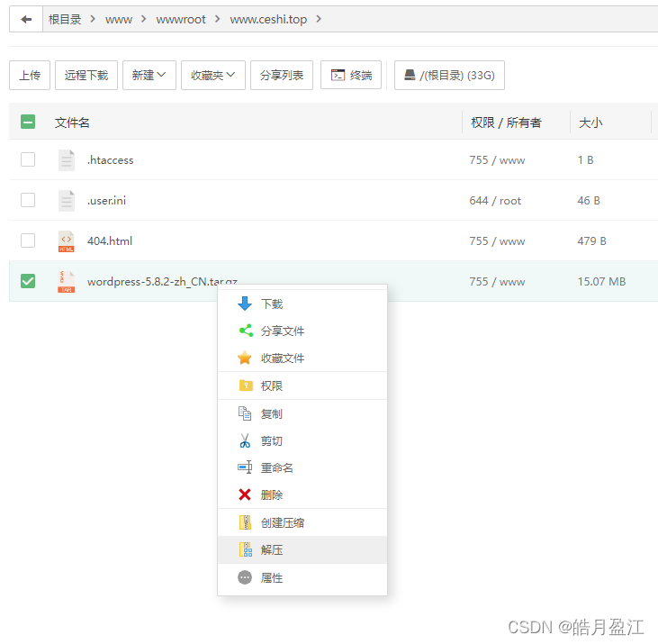Click the 479 B size value
The height and width of the screenshot is (644, 658).
tap(591, 241)
